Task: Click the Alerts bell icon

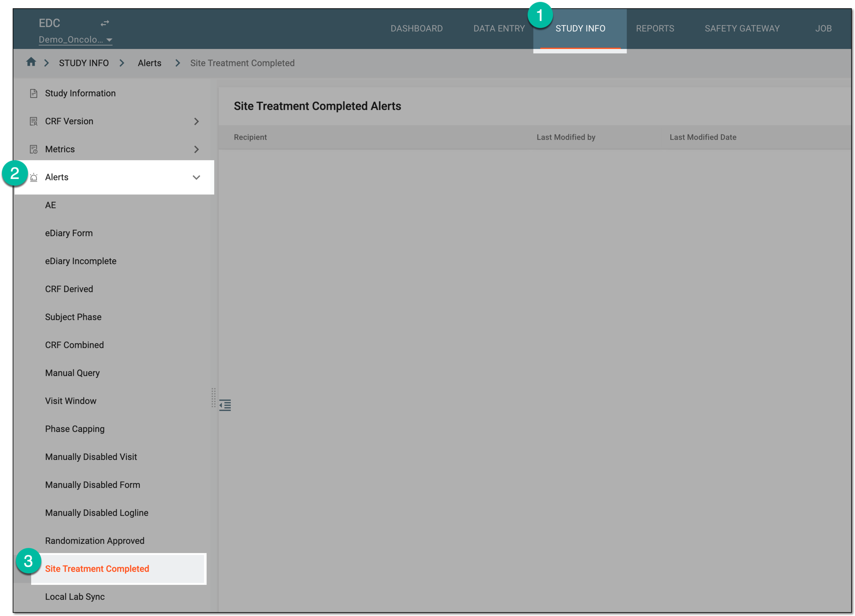Action: pos(34,177)
